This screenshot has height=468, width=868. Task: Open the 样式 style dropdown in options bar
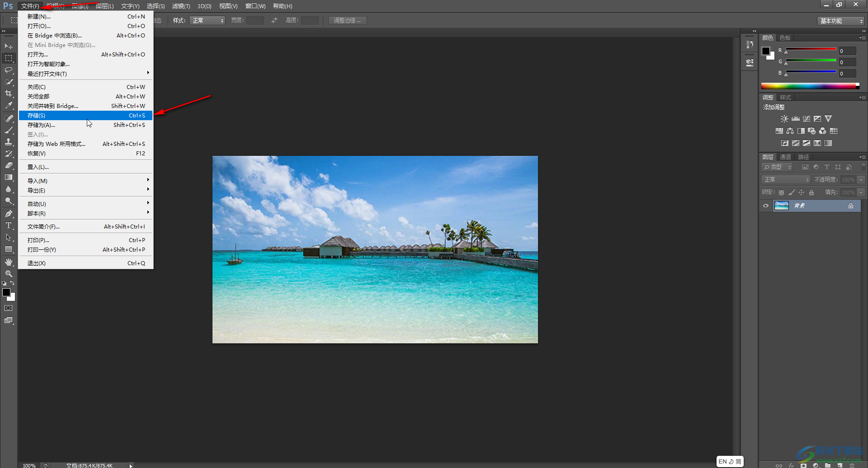click(207, 21)
